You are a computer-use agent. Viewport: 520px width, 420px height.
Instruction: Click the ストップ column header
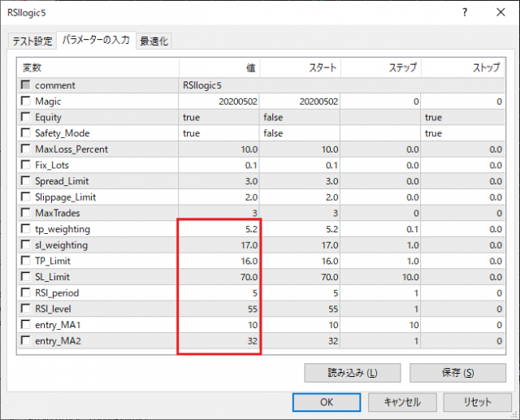click(x=463, y=68)
